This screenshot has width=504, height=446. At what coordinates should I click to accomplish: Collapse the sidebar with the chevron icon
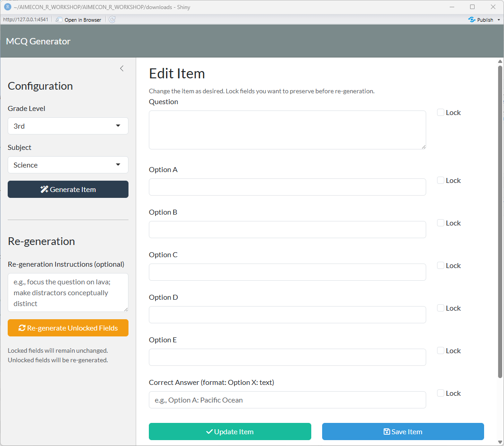[122, 68]
